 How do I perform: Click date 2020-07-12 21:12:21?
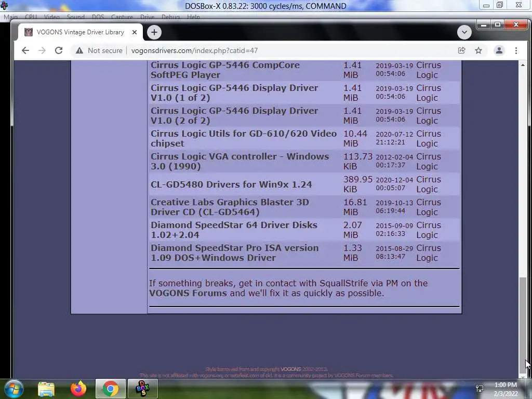pos(394,138)
